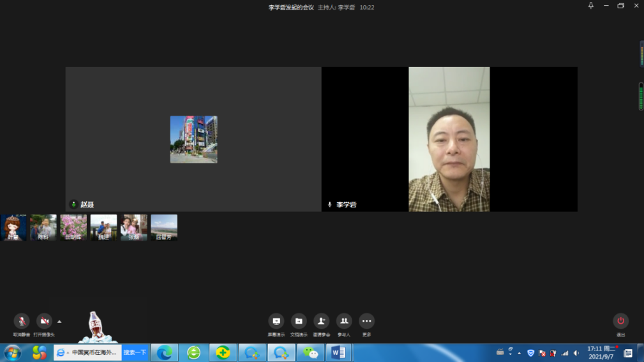Switch to Word in the taskbar
The height and width of the screenshot is (362, 644).
click(x=338, y=352)
